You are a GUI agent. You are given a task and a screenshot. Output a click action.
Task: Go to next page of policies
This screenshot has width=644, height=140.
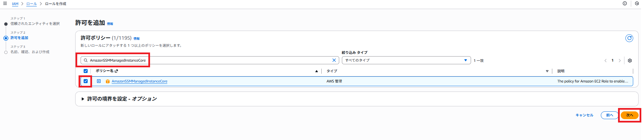tap(619, 61)
